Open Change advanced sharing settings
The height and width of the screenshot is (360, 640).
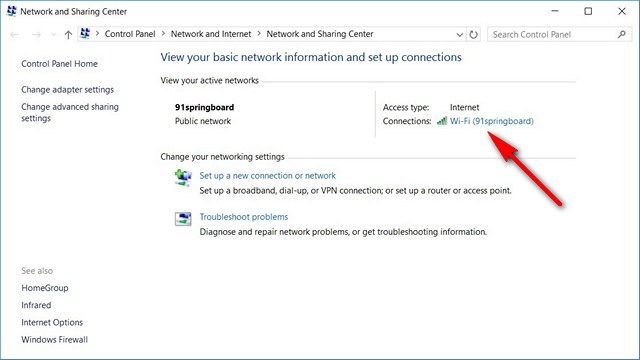[70, 113]
